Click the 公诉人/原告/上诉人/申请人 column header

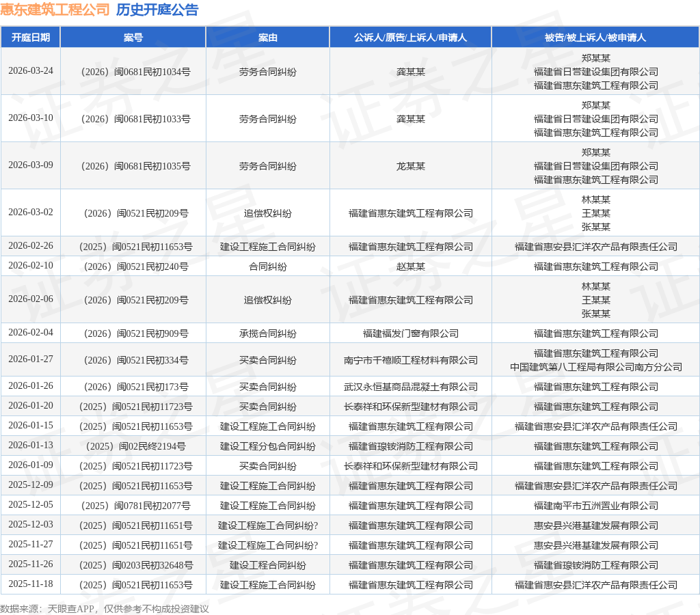410,38
